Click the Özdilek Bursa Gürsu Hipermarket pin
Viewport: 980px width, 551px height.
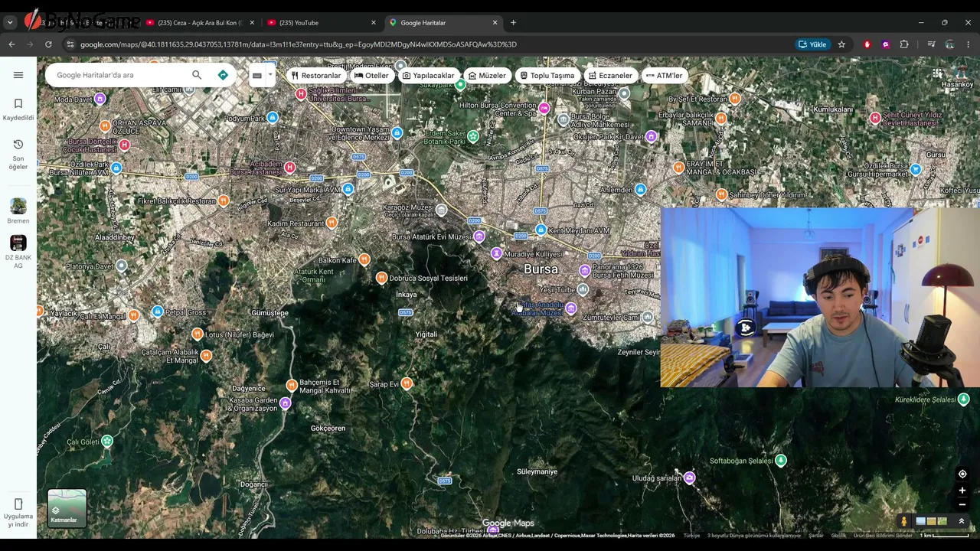pos(916,170)
